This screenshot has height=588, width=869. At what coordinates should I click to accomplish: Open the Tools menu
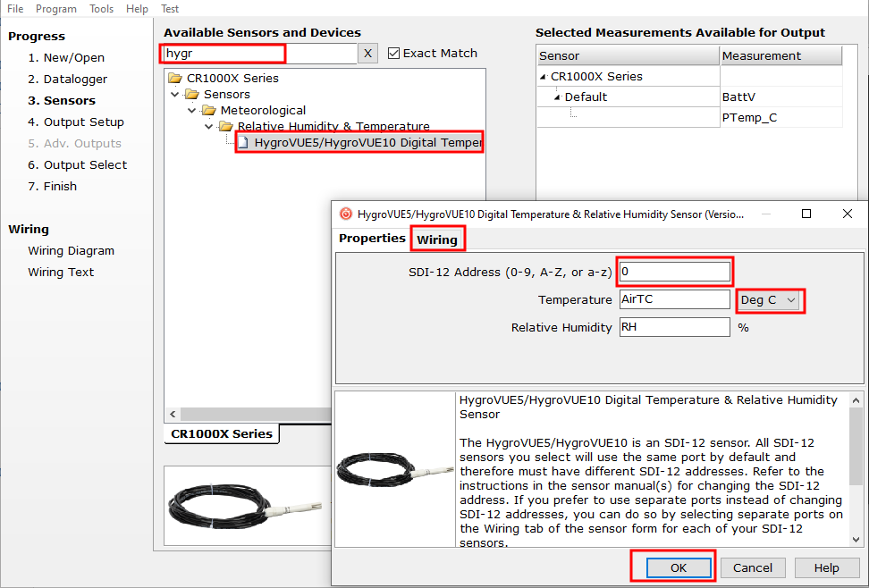(x=101, y=9)
